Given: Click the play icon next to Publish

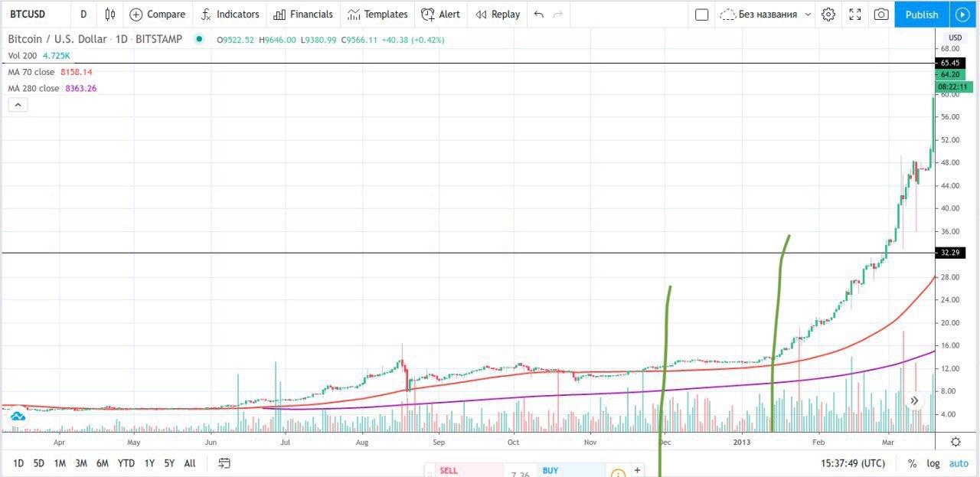Looking at the screenshot, I should coord(963,14).
